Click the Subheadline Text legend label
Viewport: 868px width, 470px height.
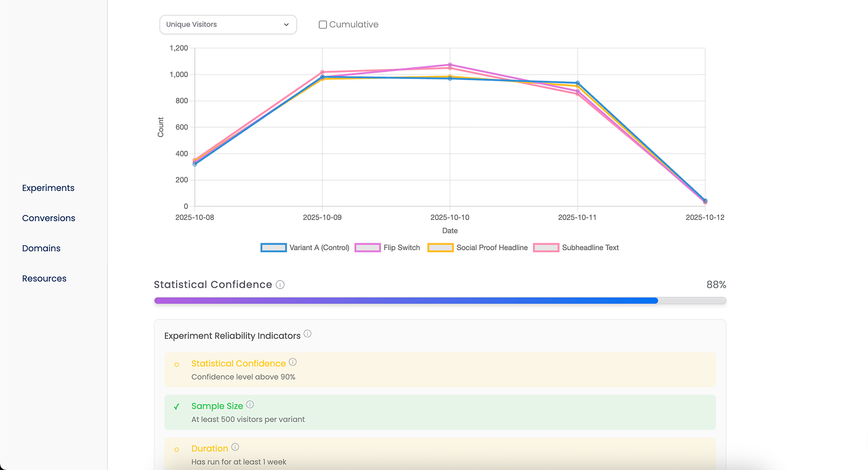click(x=590, y=248)
